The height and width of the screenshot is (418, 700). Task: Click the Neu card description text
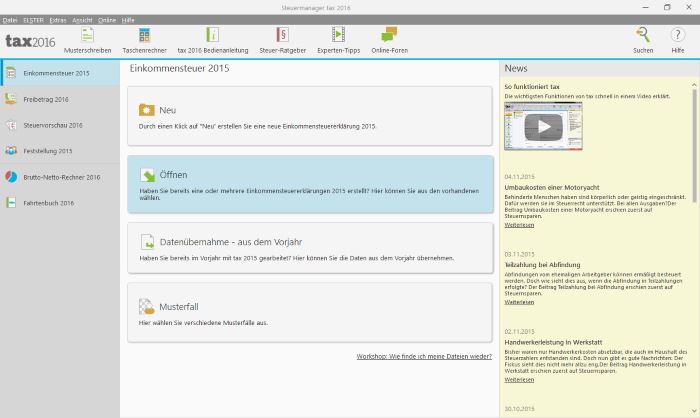point(258,126)
